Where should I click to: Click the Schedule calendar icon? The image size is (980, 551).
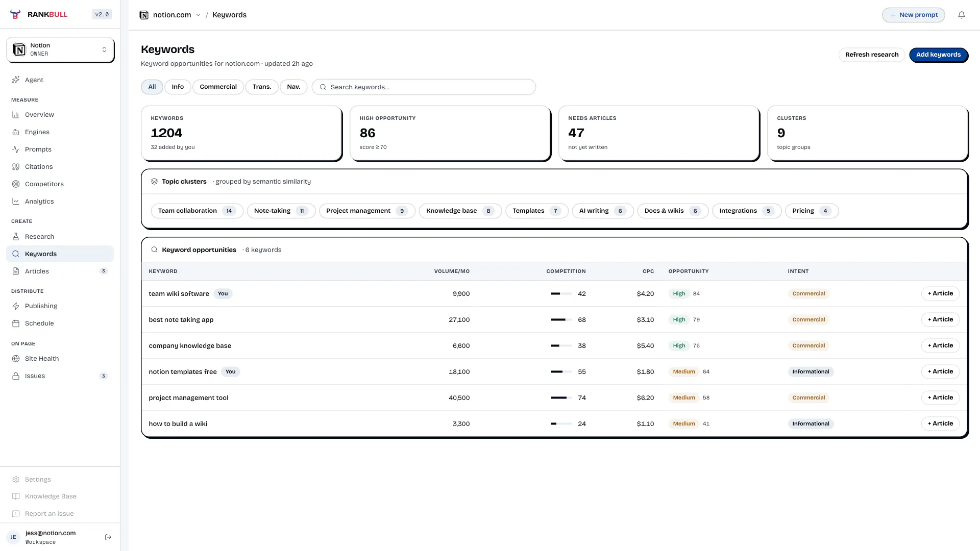pyautogui.click(x=16, y=323)
